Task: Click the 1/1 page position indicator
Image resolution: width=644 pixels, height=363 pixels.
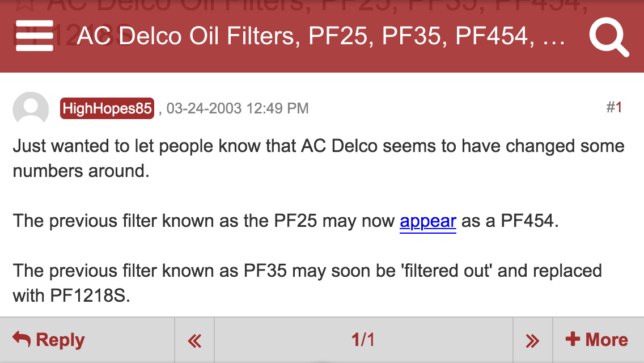Action: click(x=363, y=339)
